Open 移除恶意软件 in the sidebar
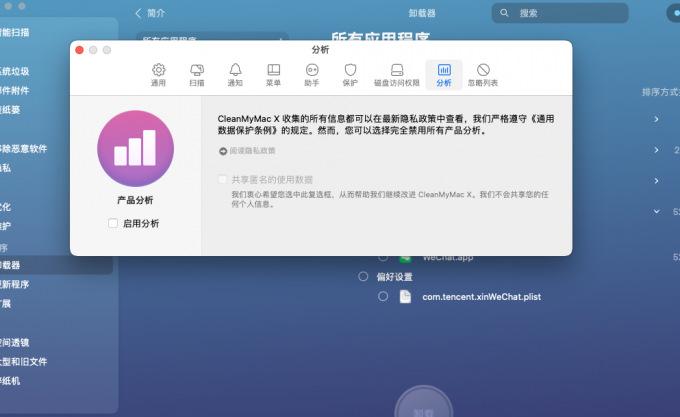This screenshot has height=417, width=680. click(x=23, y=149)
